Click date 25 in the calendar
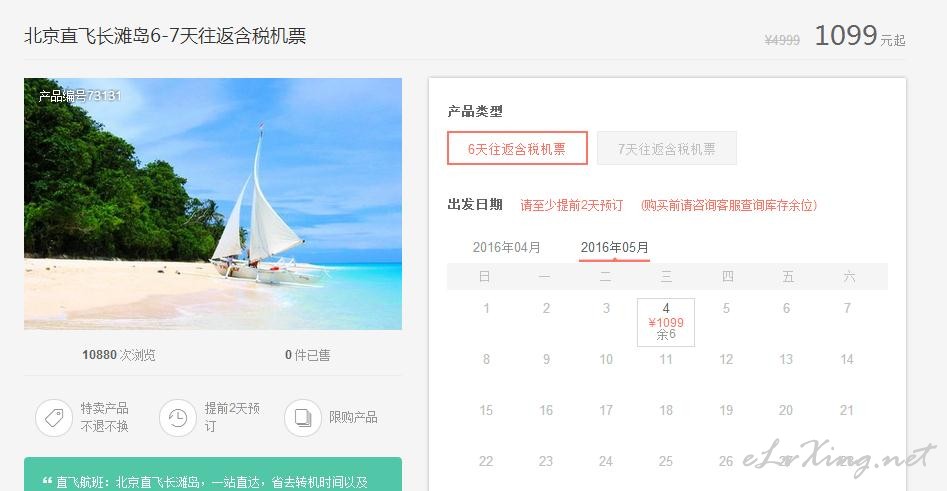 coord(666,461)
